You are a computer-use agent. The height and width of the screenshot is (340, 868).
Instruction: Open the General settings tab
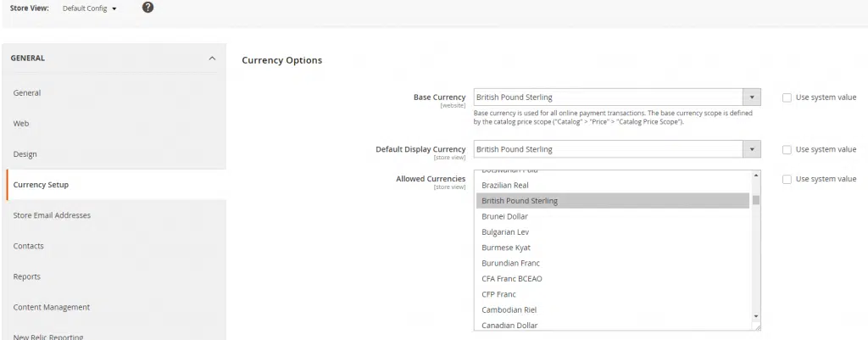pyautogui.click(x=115, y=93)
